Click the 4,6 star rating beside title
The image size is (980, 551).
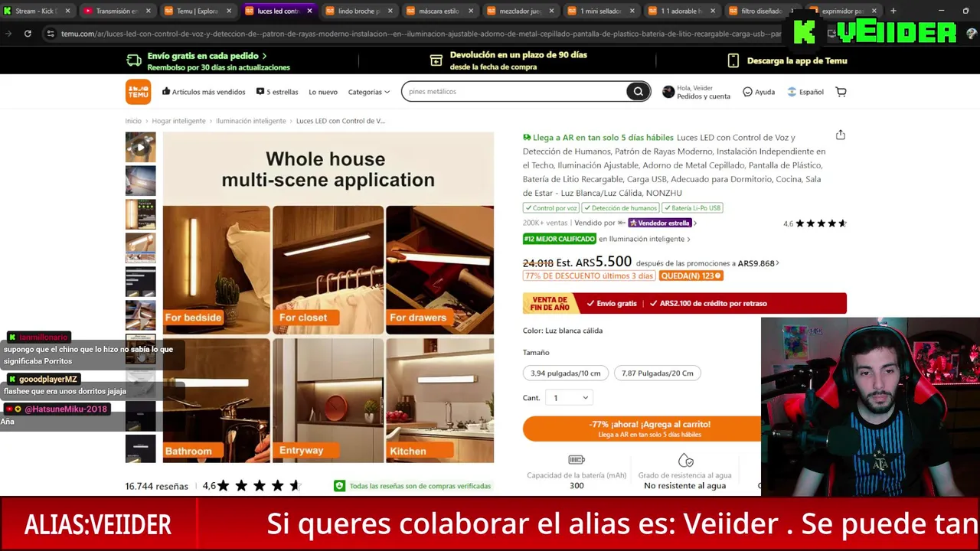point(815,223)
